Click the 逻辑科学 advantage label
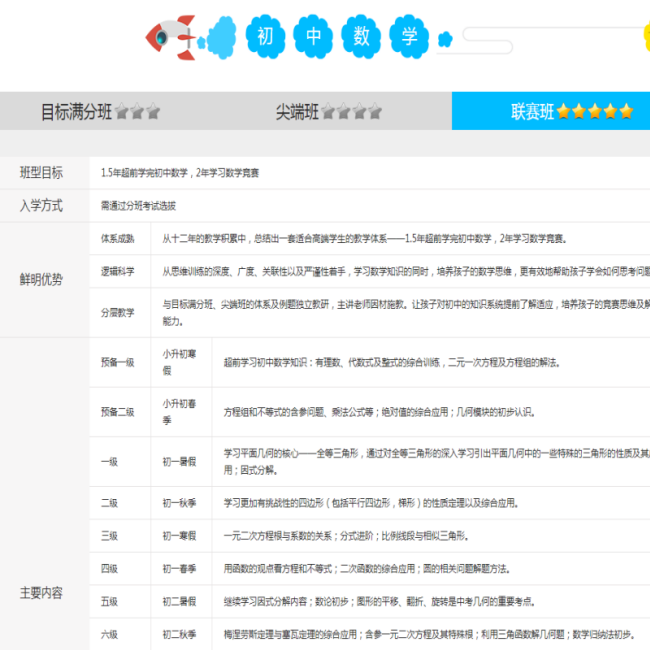The image size is (650, 650). pos(117,271)
